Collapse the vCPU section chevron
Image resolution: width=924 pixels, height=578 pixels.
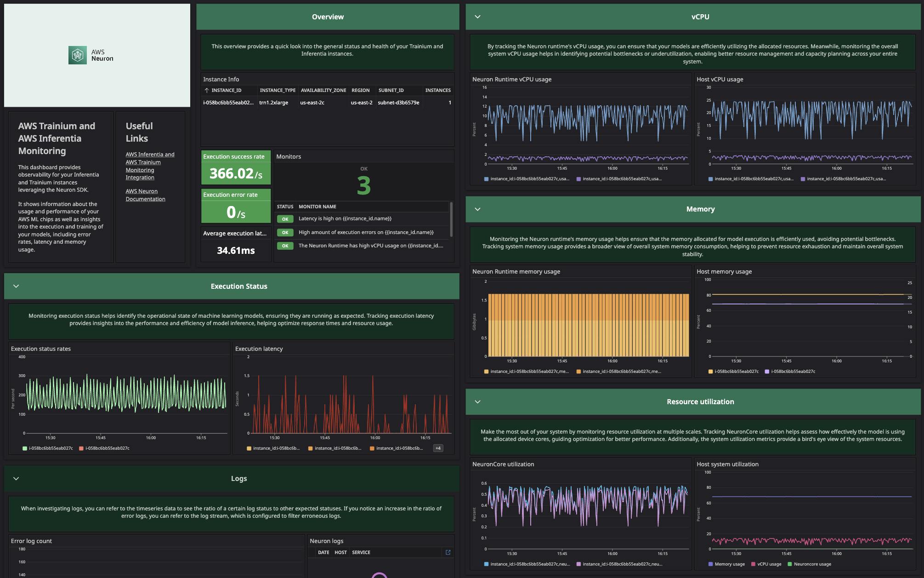coord(477,17)
